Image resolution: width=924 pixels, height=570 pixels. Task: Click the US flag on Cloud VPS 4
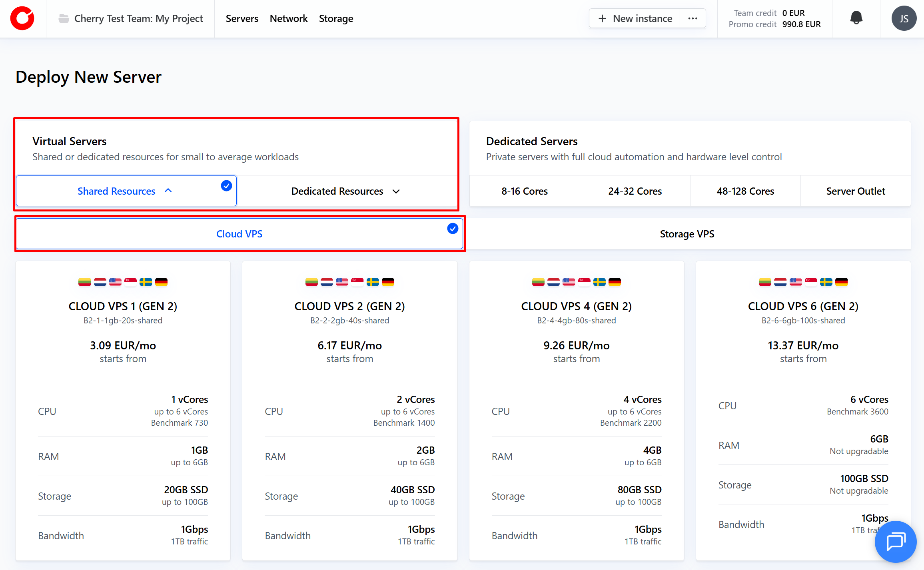[x=569, y=282]
